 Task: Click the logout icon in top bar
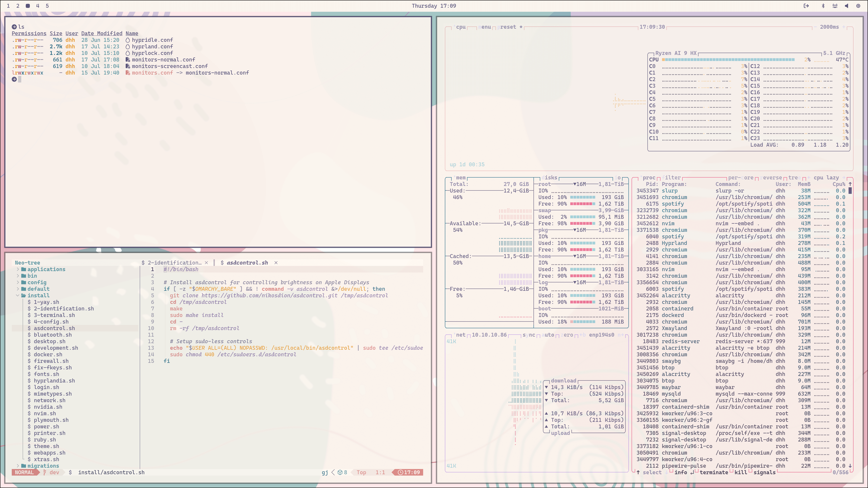point(806,6)
